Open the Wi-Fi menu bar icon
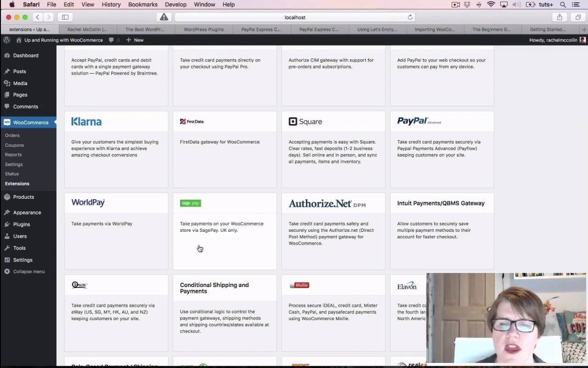This screenshot has width=588, height=368. 491,5
